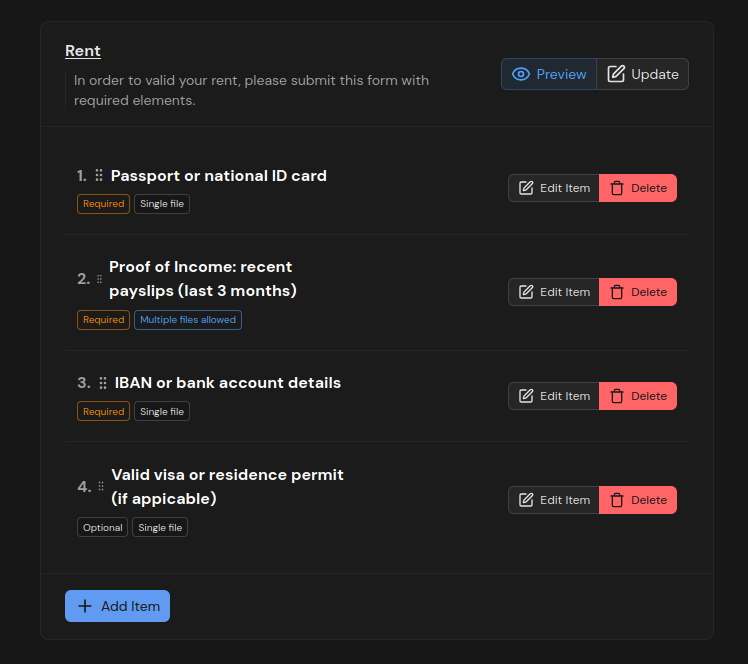The width and height of the screenshot is (748, 664).
Task: Click the Single file tag on IBAN item
Action: tap(162, 411)
